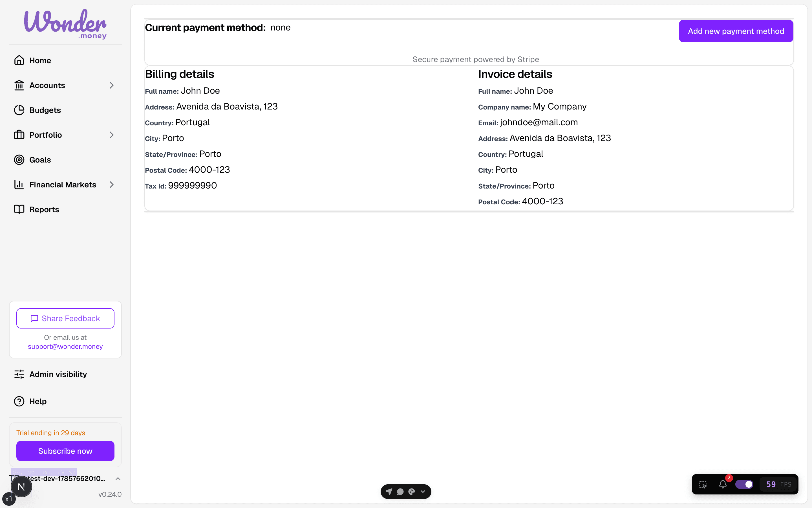Open the Help menu item

(x=65, y=402)
